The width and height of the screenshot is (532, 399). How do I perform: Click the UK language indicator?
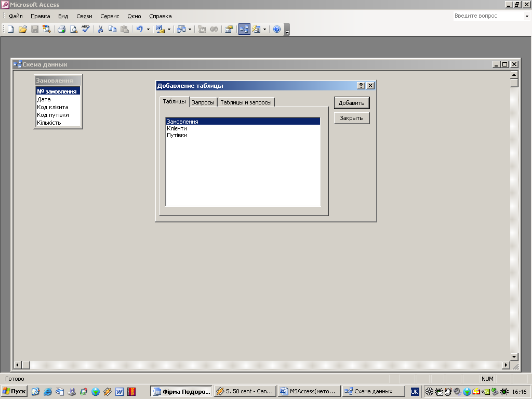(x=415, y=392)
